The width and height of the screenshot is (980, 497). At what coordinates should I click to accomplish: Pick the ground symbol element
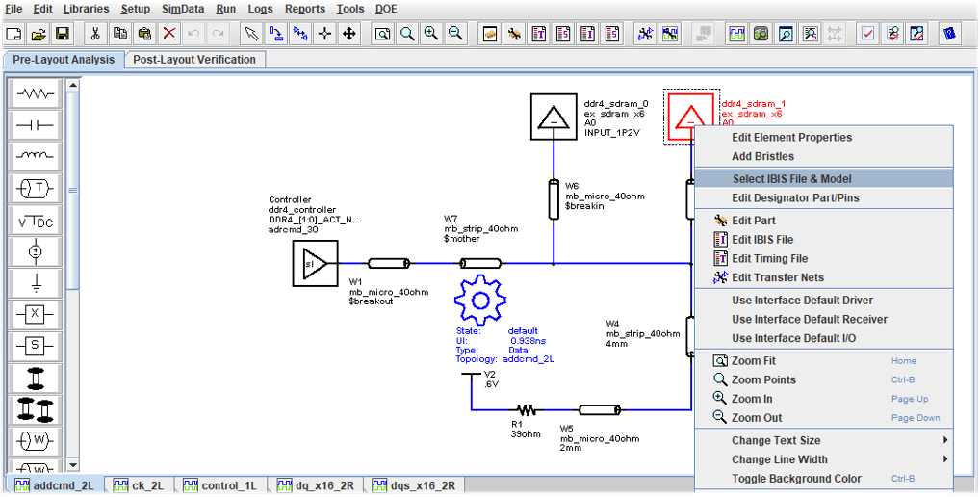tap(36, 283)
